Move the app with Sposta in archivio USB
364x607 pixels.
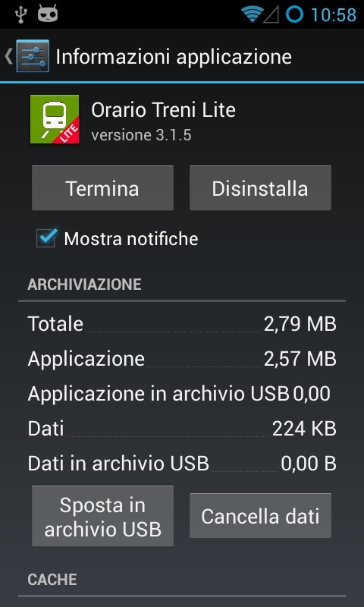coord(102,517)
